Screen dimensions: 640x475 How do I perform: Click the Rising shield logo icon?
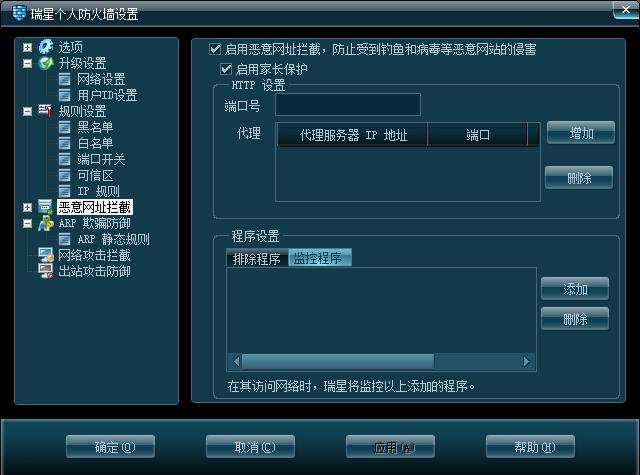pos(19,13)
